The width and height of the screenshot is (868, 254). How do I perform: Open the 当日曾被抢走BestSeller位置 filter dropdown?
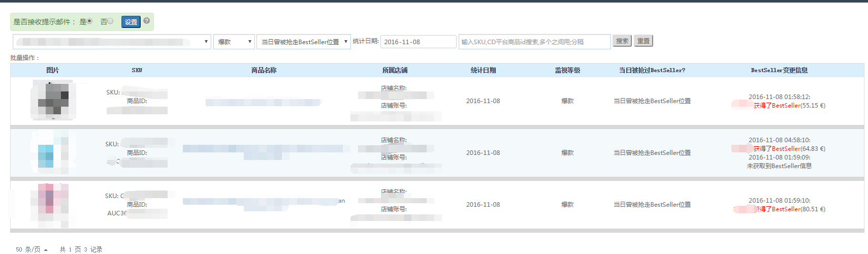(304, 42)
